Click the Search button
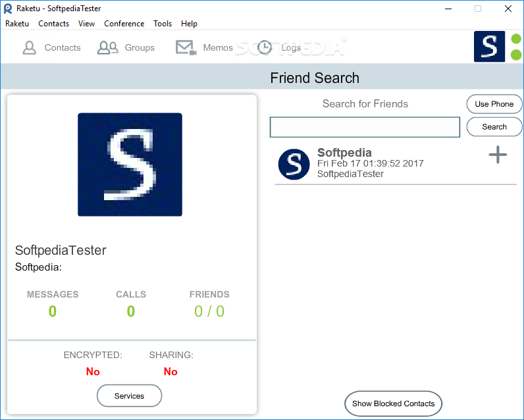The image size is (524, 420). [494, 126]
